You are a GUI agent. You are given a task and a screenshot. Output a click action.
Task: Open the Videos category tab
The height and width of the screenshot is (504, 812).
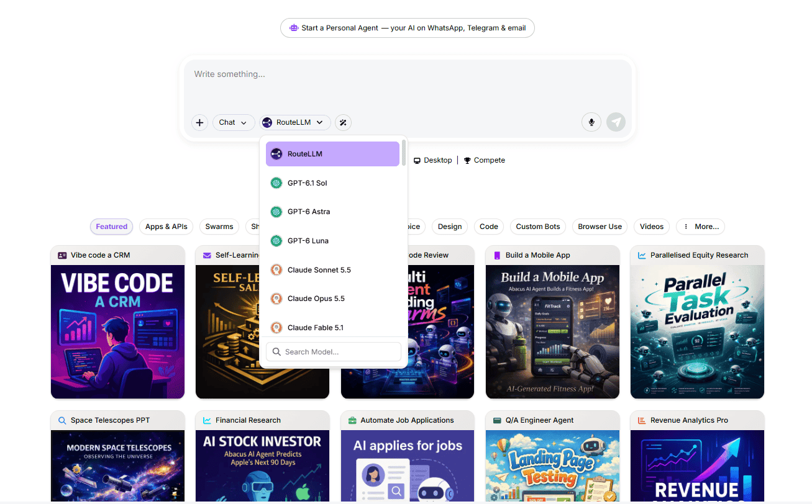pos(652,227)
